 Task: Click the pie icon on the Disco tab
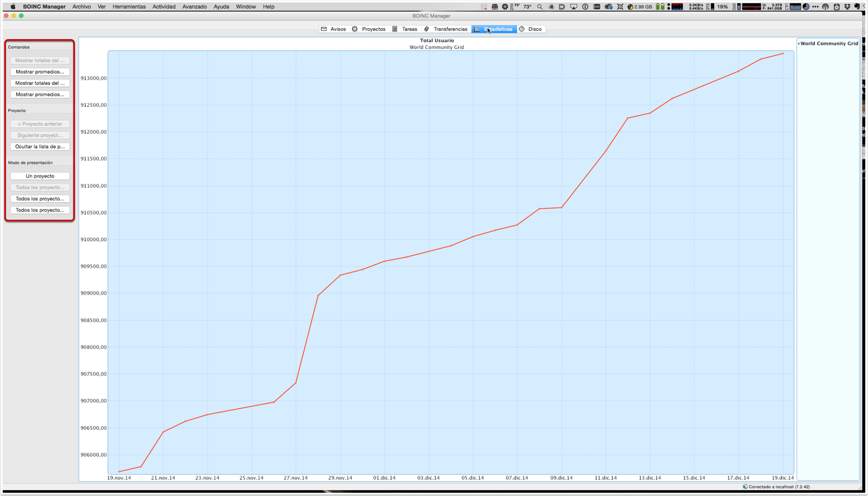coord(522,29)
